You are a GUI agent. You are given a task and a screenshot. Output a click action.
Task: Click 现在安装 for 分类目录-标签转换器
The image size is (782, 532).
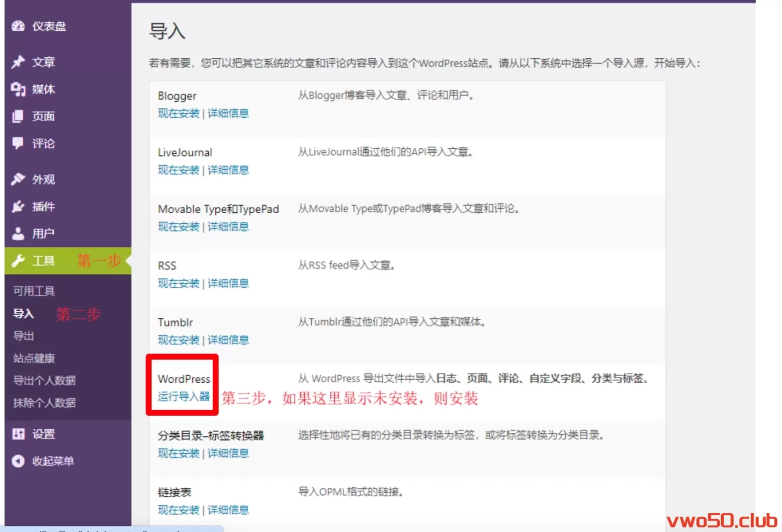tap(179, 454)
